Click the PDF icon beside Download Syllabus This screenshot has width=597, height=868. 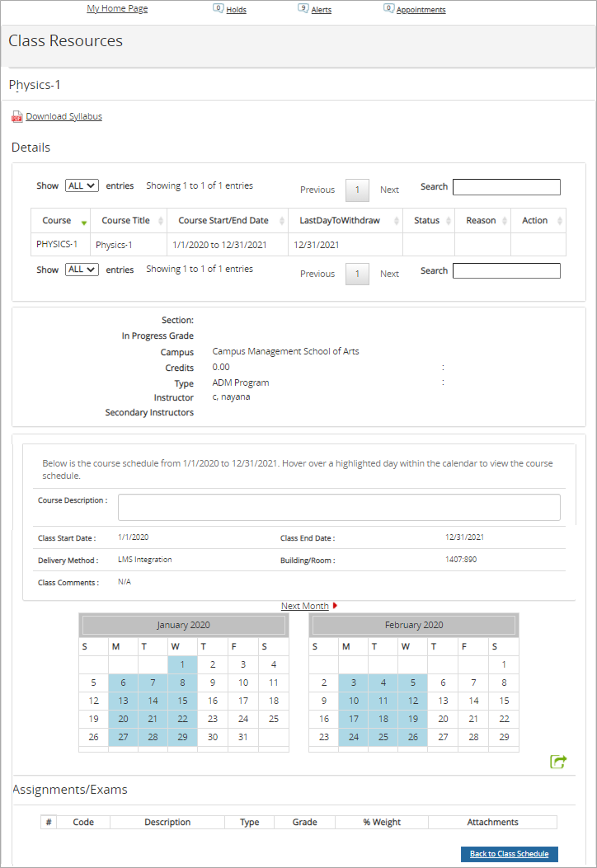point(17,116)
